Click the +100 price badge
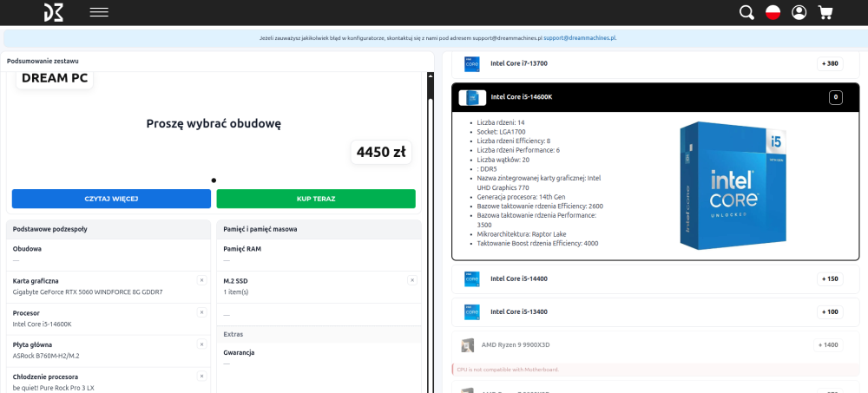This screenshot has height=393, width=868. click(x=830, y=312)
